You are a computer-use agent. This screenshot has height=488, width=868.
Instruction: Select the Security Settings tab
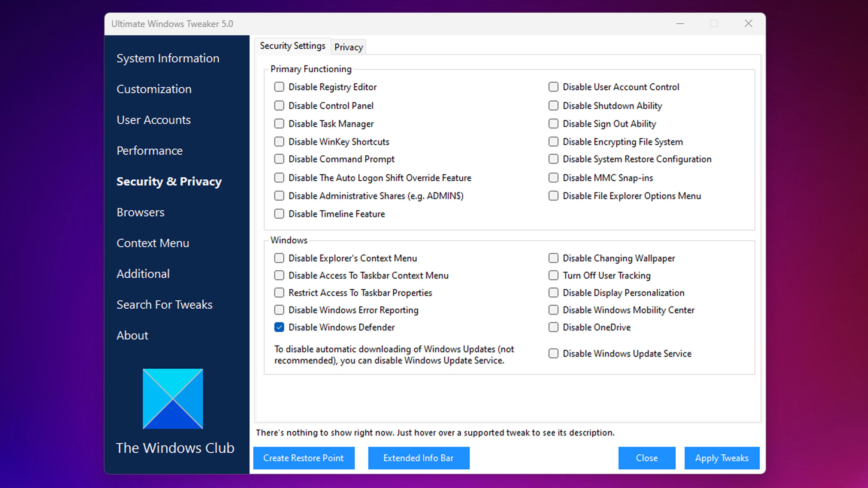coord(292,46)
